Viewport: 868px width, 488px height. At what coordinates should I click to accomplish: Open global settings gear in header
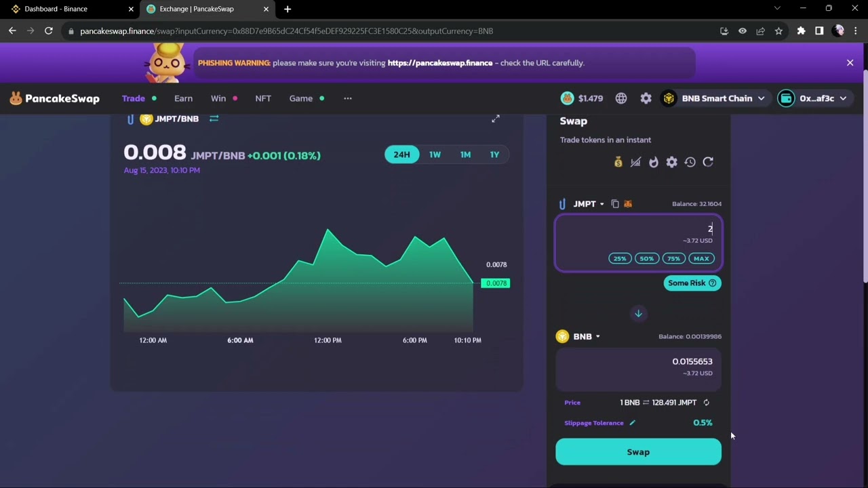pos(646,98)
